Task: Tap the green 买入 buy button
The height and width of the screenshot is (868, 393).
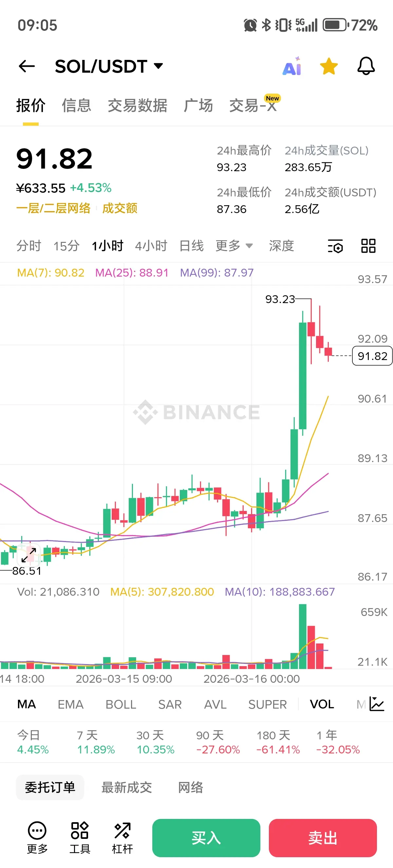Action: point(206,838)
